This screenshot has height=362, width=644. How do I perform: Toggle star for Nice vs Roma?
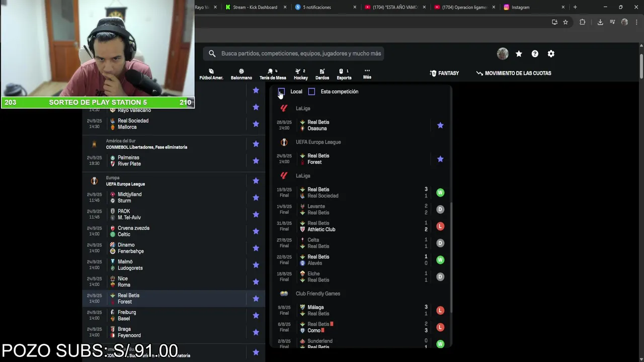tap(256, 282)
